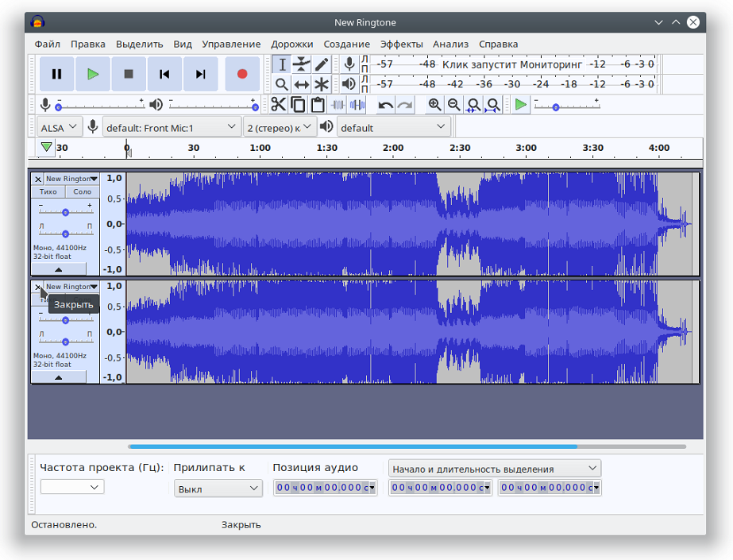Screen dimensions: 733x560
Task: Solo the first track with Соло
Action: point(82,191)
